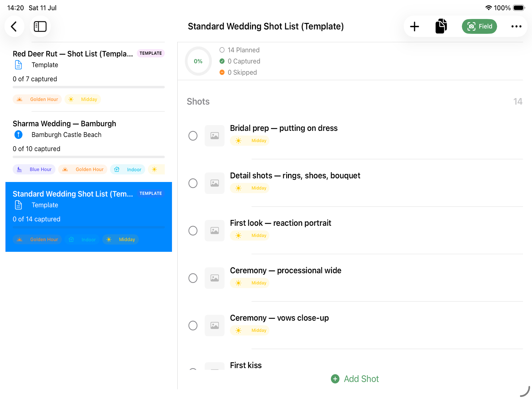Mark Bridal prep shot as captured

pyautogui.click(x=193, y=136)
